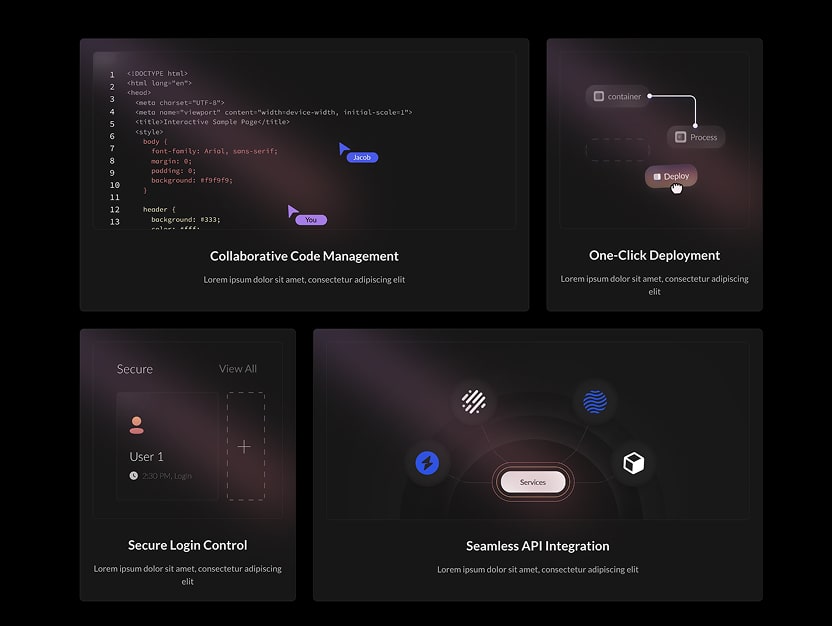Select the blue wavy lines logo icon
This screenshot has width=832, height=626.
point(595,402)
